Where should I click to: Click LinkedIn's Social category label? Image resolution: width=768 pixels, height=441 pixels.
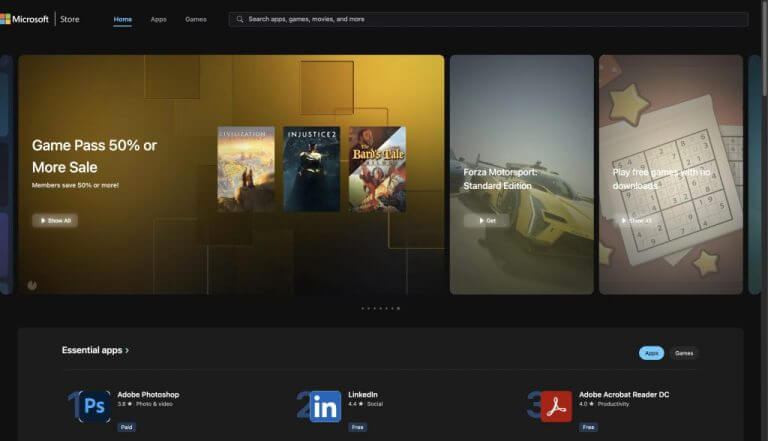click(x=375, y=404)
